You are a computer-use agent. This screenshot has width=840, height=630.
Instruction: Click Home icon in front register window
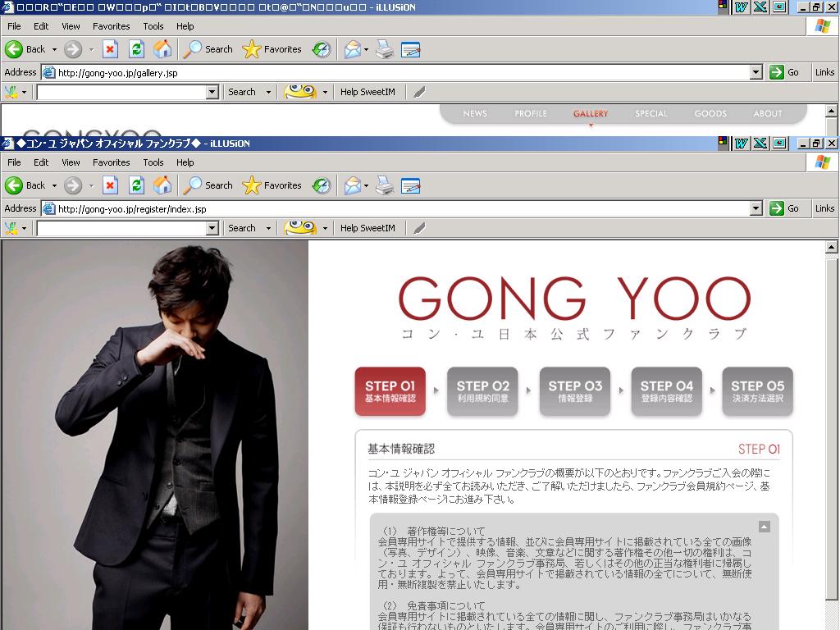[x=162, y=185]
